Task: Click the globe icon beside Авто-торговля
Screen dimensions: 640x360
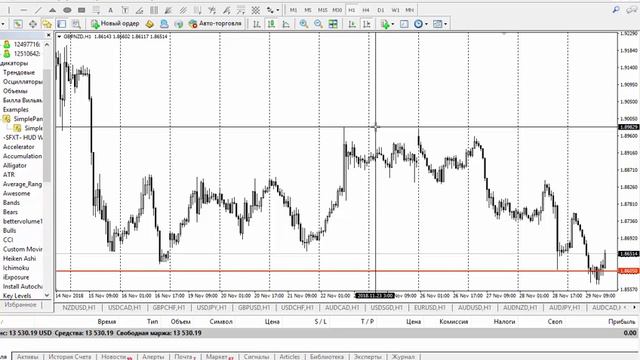Action: coord(178,24)
